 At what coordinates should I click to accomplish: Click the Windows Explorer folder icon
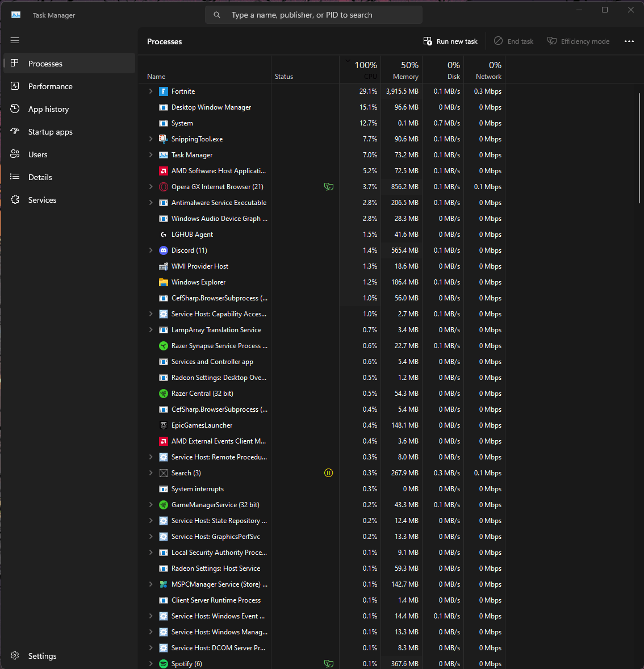[164, 282]
